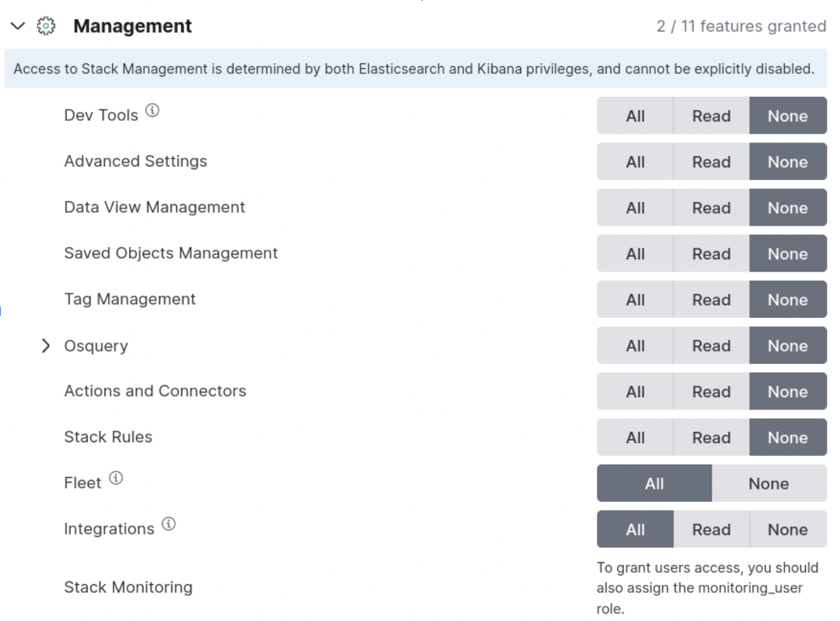Select Read for Dev Tools
The width and height of the screenshot is (840, 621).
pyautogui.click(x=711, y=116)
